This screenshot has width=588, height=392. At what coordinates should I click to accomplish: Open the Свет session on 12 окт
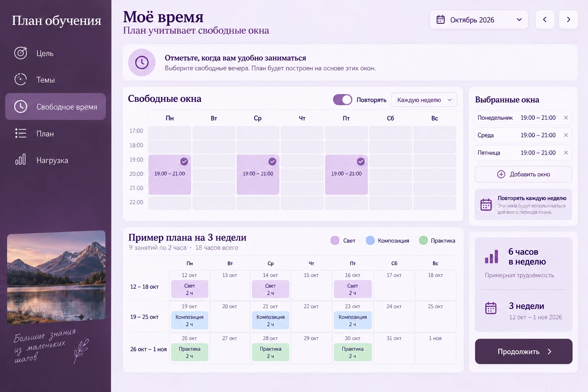189,289
